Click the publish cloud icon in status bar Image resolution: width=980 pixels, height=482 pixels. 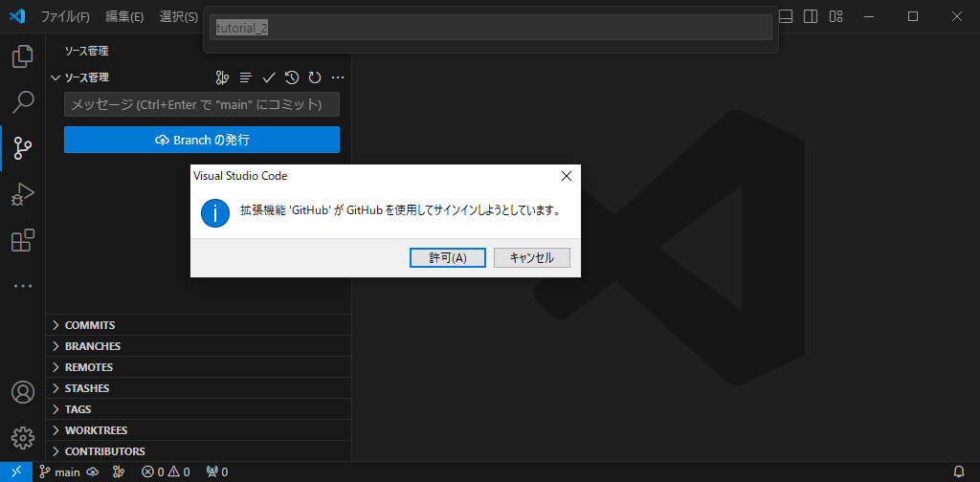click(93, 472)
